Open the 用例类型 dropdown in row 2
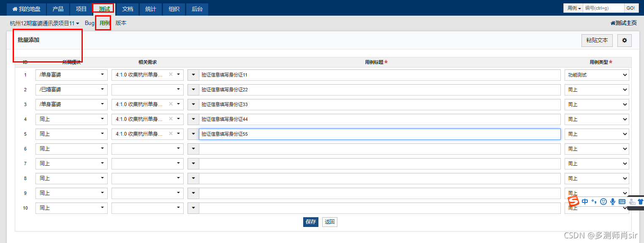The height and width of the screenshot is (243, 644). pos(597,90)
